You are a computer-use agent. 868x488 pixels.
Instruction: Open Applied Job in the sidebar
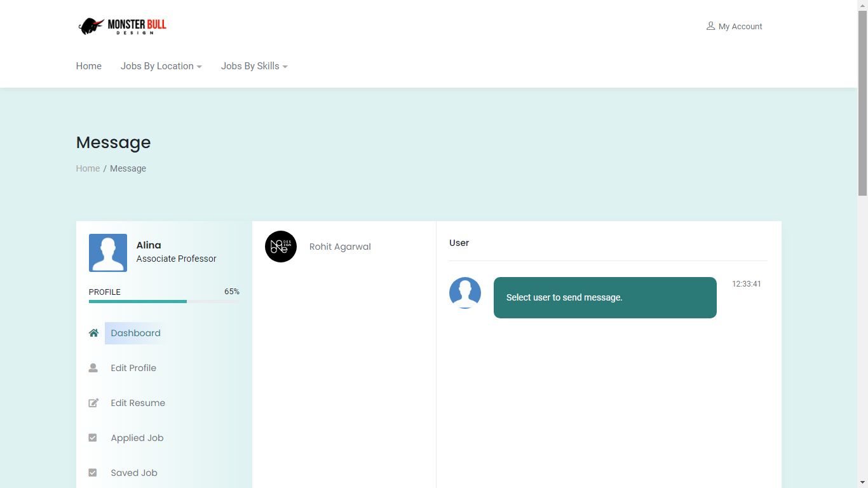[x=137, y=438]
